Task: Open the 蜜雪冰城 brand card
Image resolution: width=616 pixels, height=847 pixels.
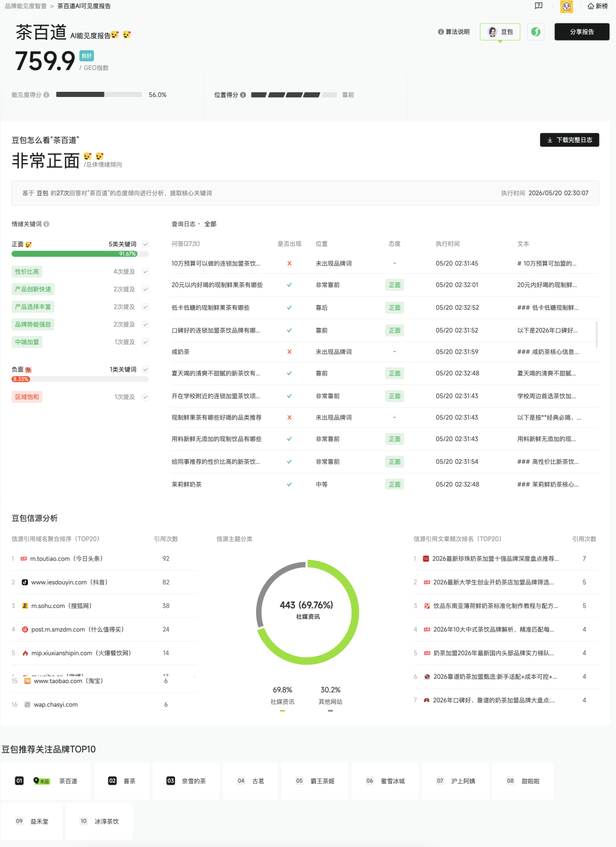Action: (x=385, y=781)
